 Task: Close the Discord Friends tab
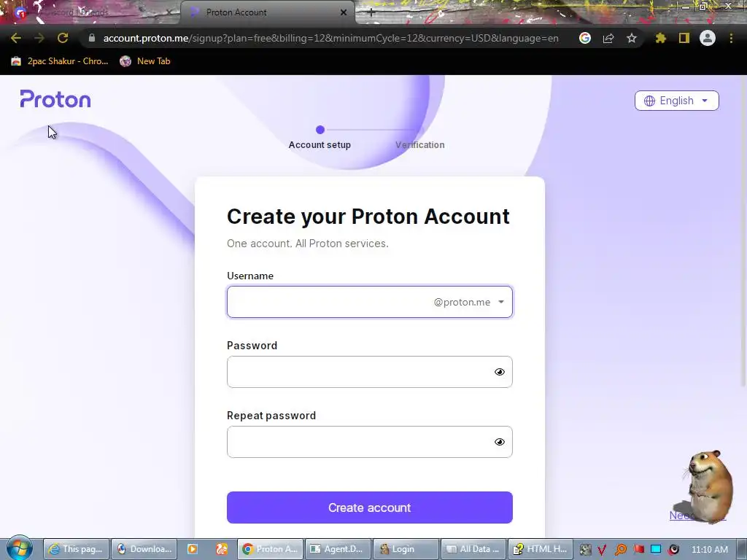pyautogui.click(x=169, y=12)
